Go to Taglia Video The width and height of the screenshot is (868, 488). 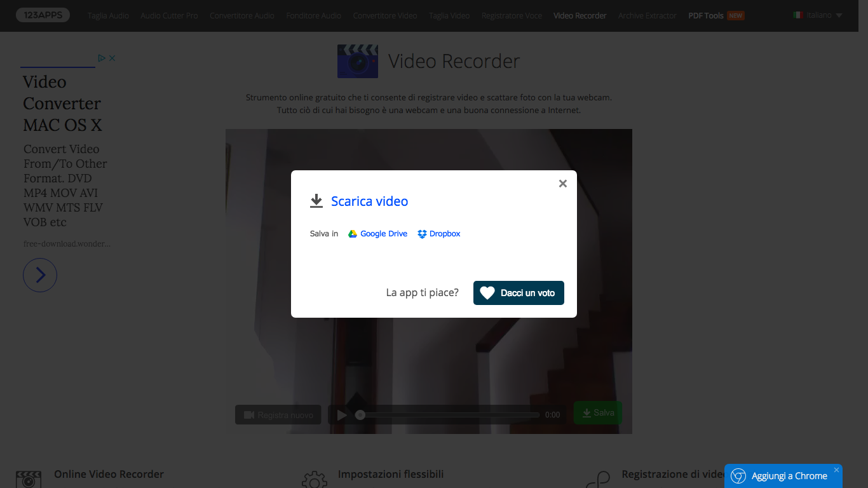pos(449,15)
